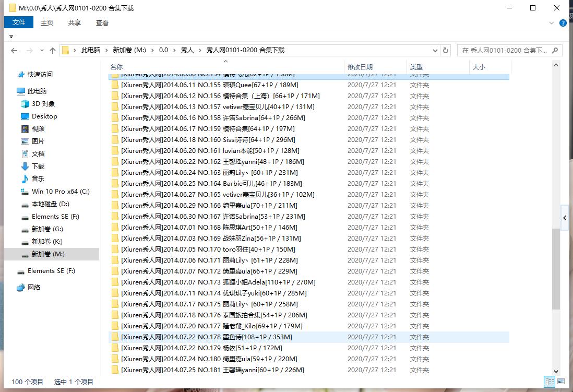Switch to the 查看 ribbon tab

point(102,22)
